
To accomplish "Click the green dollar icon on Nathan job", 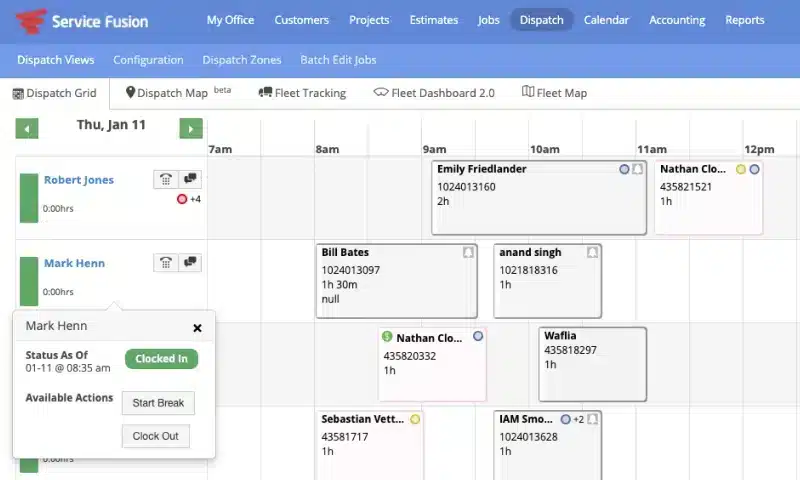I will [387, 337].
